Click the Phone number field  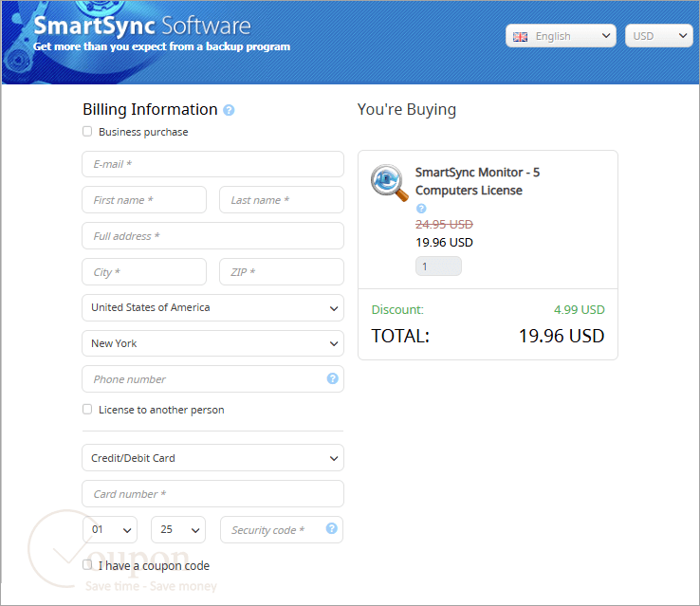click(x=213, y=378)
